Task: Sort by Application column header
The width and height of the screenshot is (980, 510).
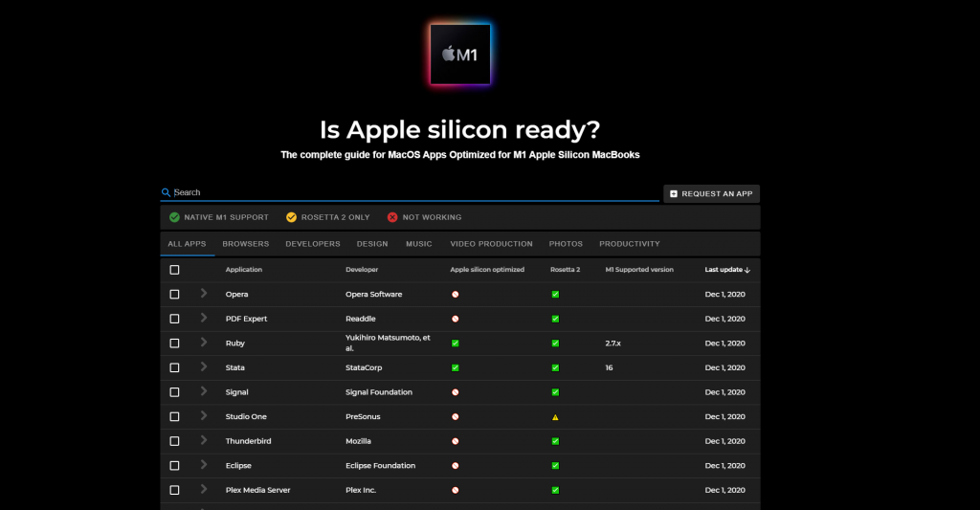Action: tap(244, 270)
